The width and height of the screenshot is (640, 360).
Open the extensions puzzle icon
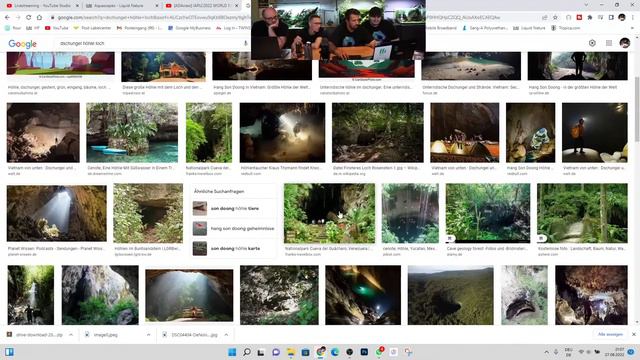590,18
